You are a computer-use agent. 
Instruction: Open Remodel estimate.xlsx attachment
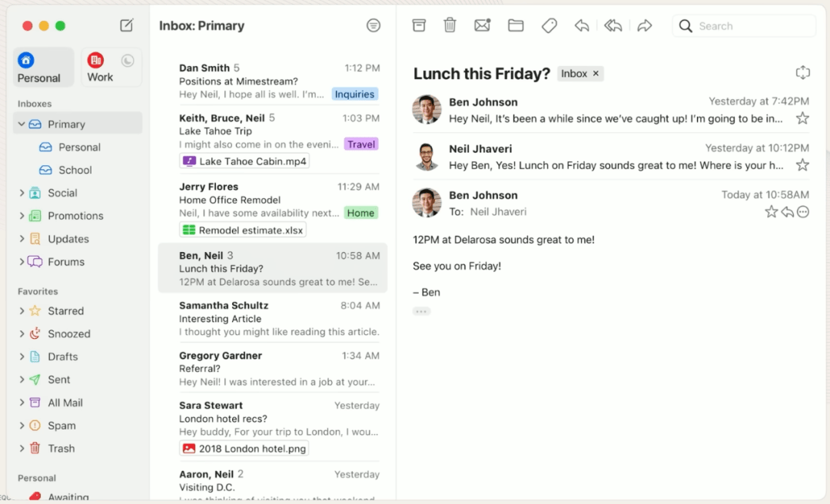tap(243, 230)
